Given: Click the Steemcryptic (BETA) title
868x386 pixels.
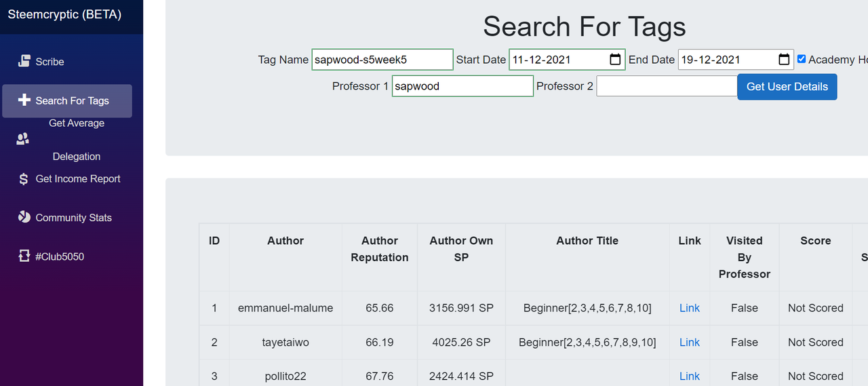Looking at the screenshot, I should pyautogui.click(x=64, y=14).
